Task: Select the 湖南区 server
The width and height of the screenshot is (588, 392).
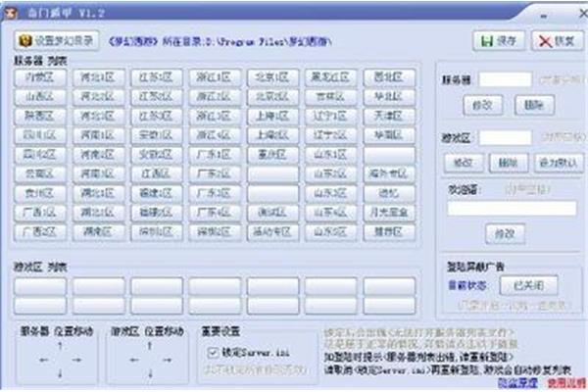Action: coord(98,232)
